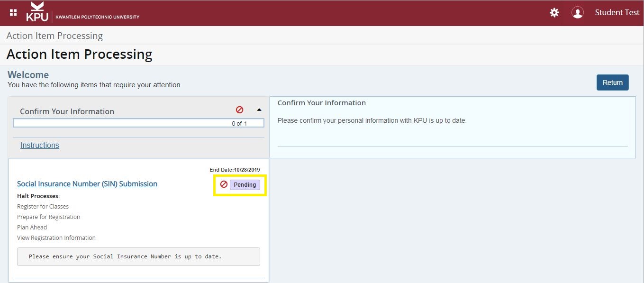Viewport: 644px width, 283px height.
Task: Open the Instructions link
Action: click(40, 146)
